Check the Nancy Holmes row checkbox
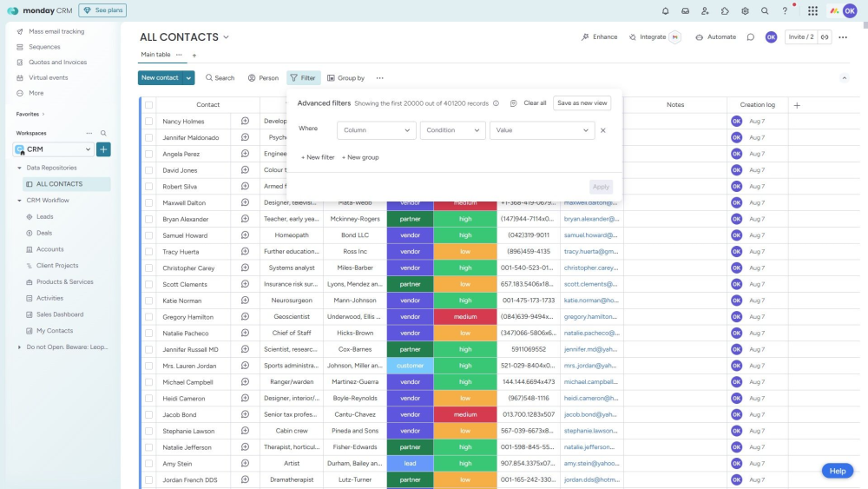868x489 pixels. tap(149, 122)
